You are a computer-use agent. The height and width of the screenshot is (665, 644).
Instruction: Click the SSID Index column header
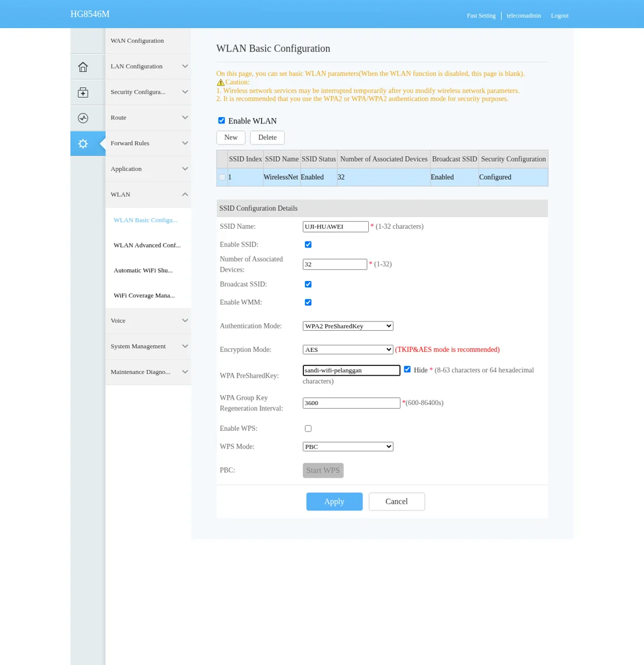click(x=245, y=159)
